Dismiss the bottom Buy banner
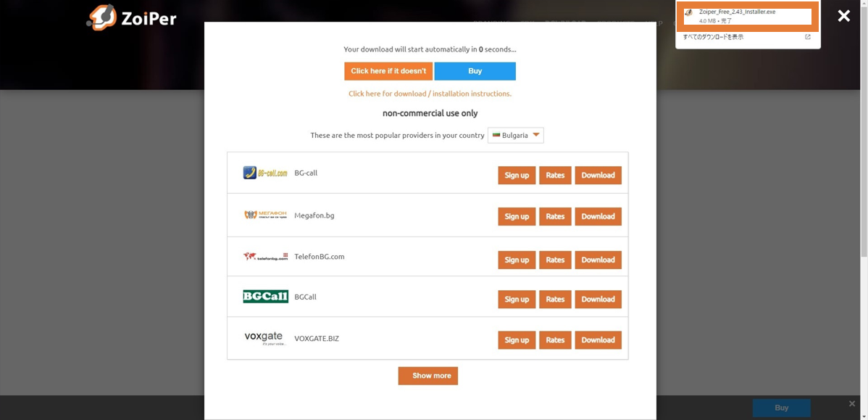Screen dimensions: 868x420 [852, 403]
